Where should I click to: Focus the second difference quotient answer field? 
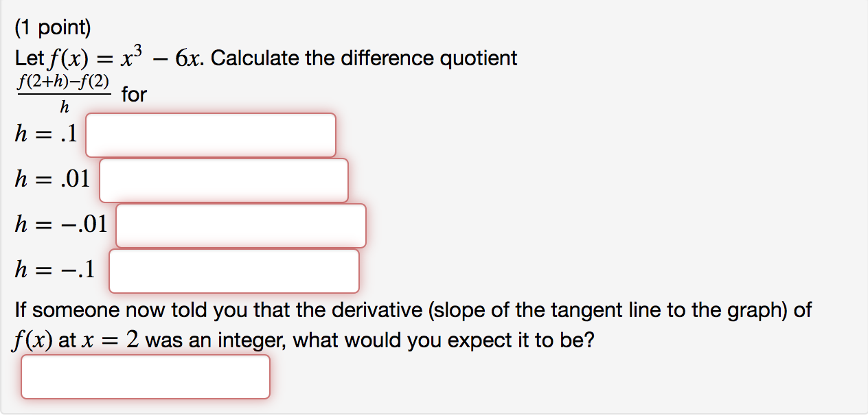[223, 180]
